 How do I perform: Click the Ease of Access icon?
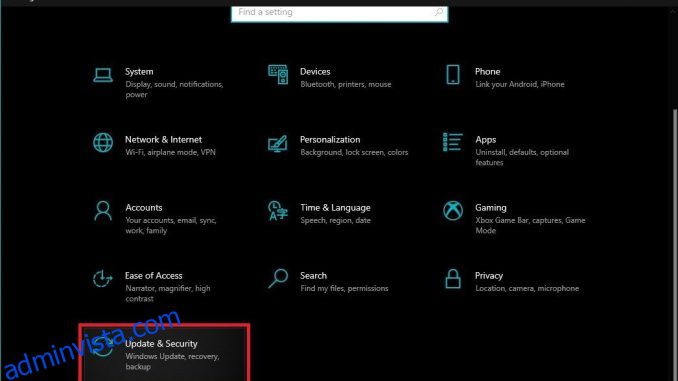(x=102, y=279)
